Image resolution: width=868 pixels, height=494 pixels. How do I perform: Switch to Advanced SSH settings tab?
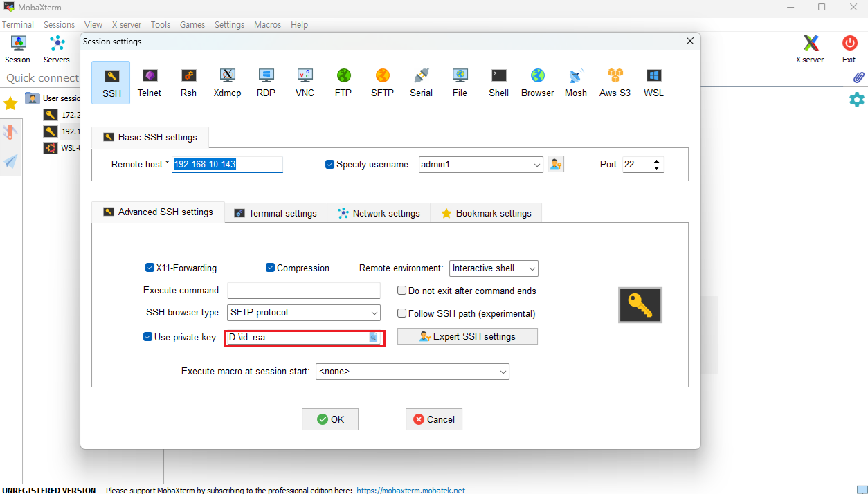click(158, 212)
